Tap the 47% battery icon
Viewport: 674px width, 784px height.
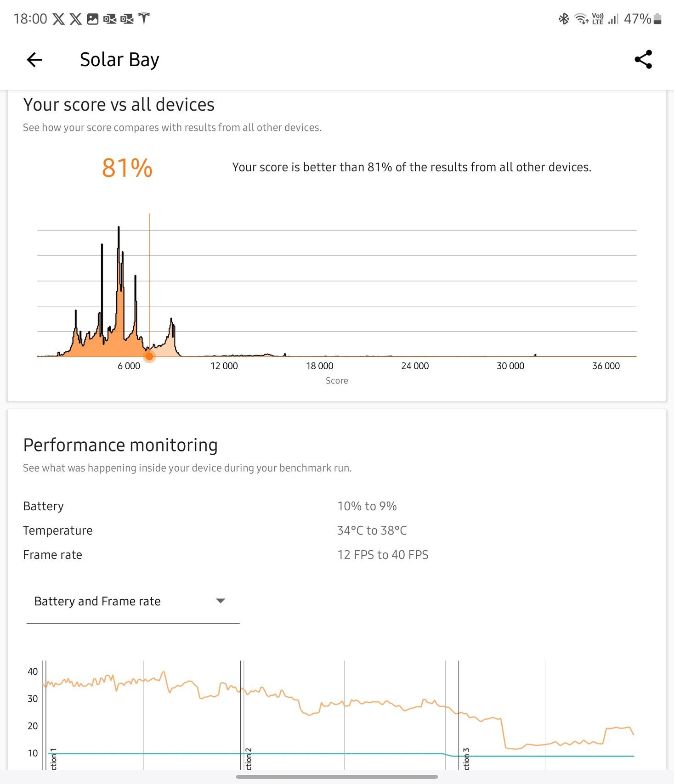(657, 19)
